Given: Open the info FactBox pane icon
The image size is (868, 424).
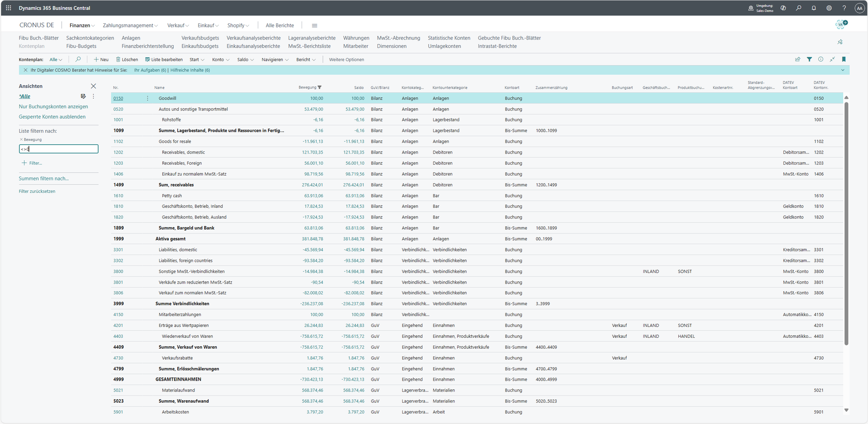Looking at the screenshot, I should 821,59.
